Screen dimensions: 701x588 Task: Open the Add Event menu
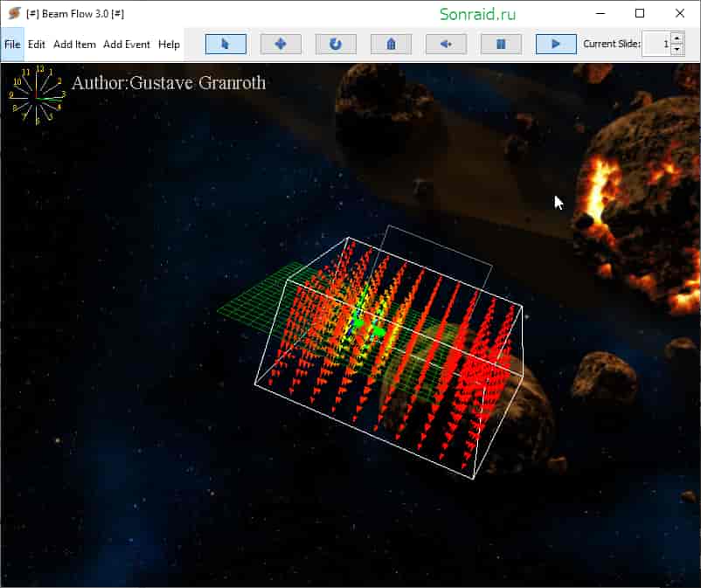pos(127,45)
